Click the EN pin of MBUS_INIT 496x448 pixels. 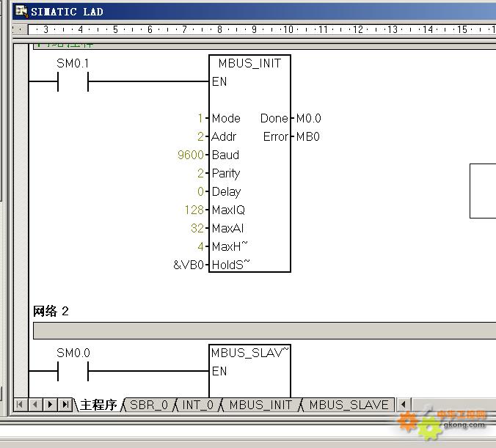[219, 81]
